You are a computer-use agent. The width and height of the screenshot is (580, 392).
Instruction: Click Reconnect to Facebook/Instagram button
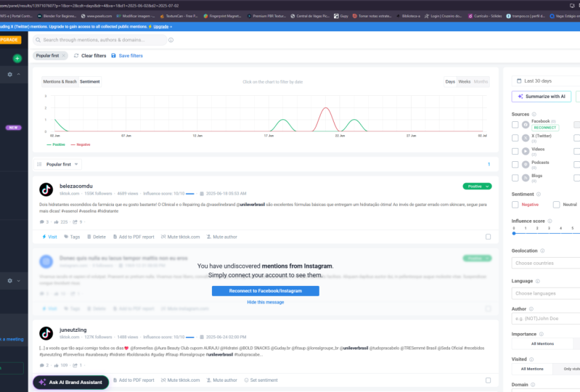[265, 291]
